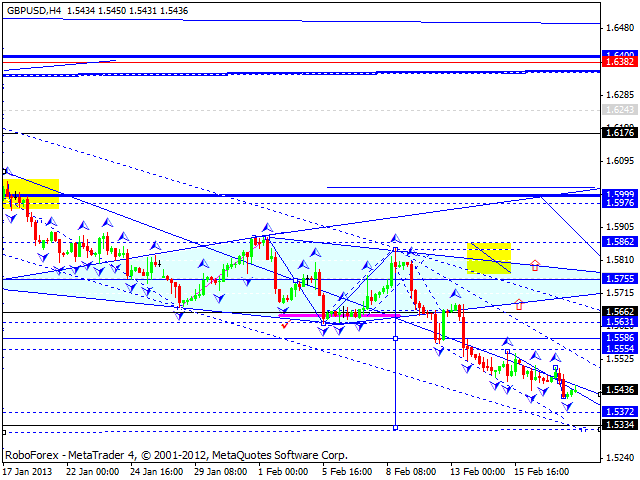Viewport: 640px width, 480px height.
Task: Select the yellow rectangle near the 1.5810 level
Action: [489, 258]
